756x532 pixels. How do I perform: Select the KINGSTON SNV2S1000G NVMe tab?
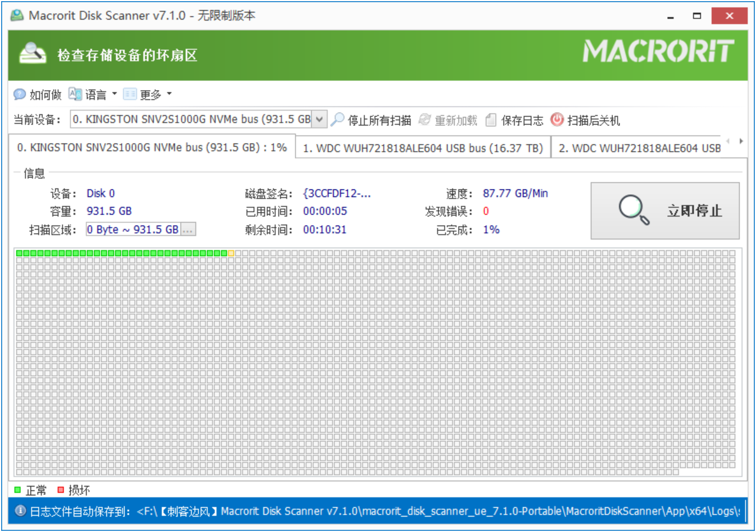152,147
